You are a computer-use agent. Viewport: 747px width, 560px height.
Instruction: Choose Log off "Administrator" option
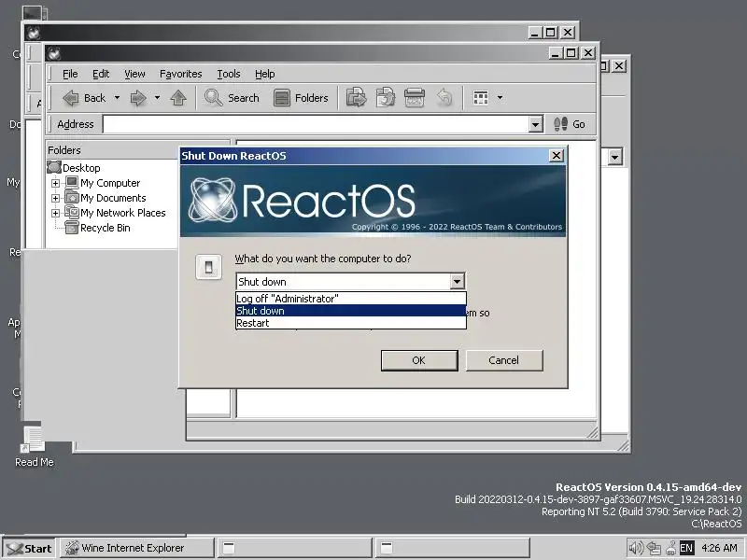351,299
